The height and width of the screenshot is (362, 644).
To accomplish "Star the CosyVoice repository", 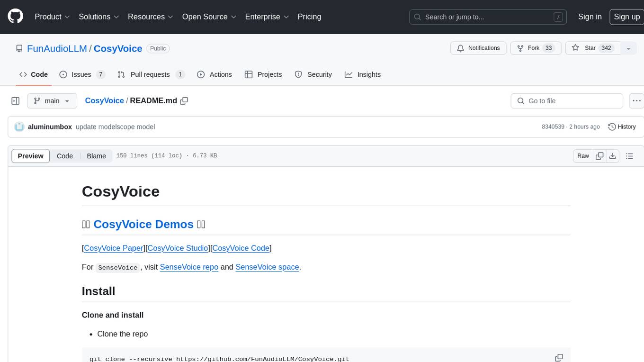I will pyautogui.click(x=593, y=48).
